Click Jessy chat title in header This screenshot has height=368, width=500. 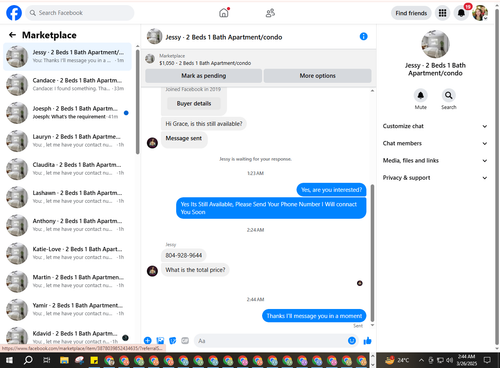(x=224, y=37)
